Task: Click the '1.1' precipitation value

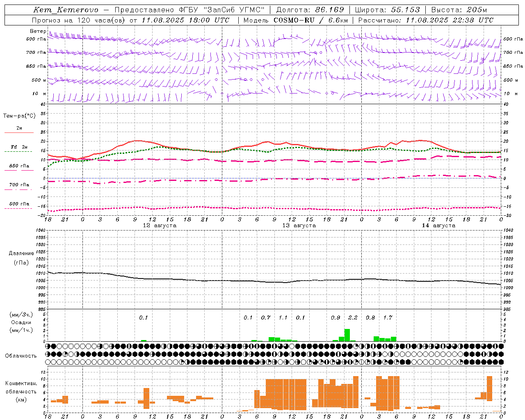Action: coord(283,317)
